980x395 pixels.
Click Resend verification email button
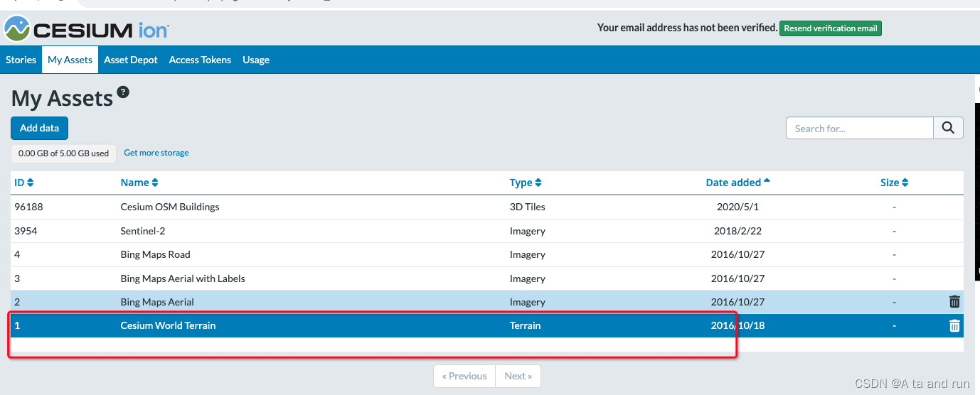click(831, 28)
